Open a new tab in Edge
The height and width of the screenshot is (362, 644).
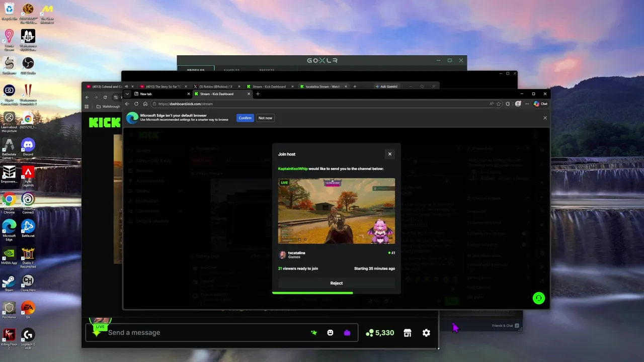point(258,94)
